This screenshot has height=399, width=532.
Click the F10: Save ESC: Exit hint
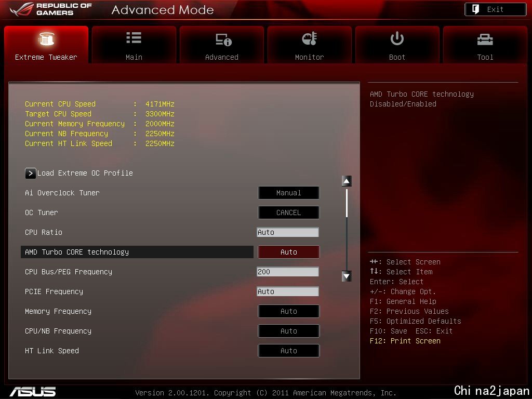coord(411,331)
